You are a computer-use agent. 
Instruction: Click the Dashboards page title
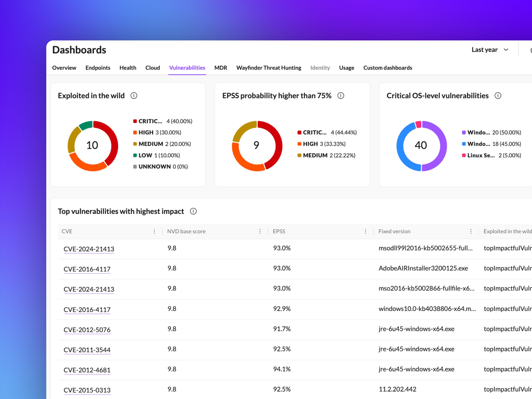(x=79, y=50)
